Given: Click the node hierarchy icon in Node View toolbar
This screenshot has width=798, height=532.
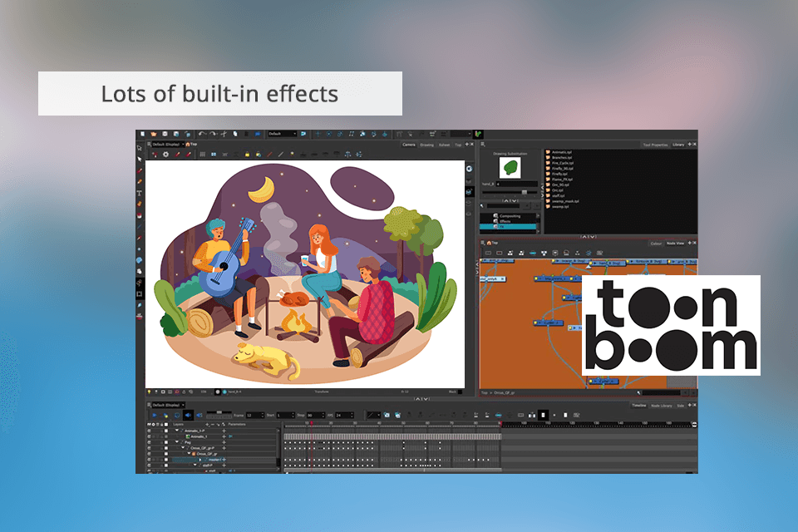Looking at the screenshot, I should [544, 253].
